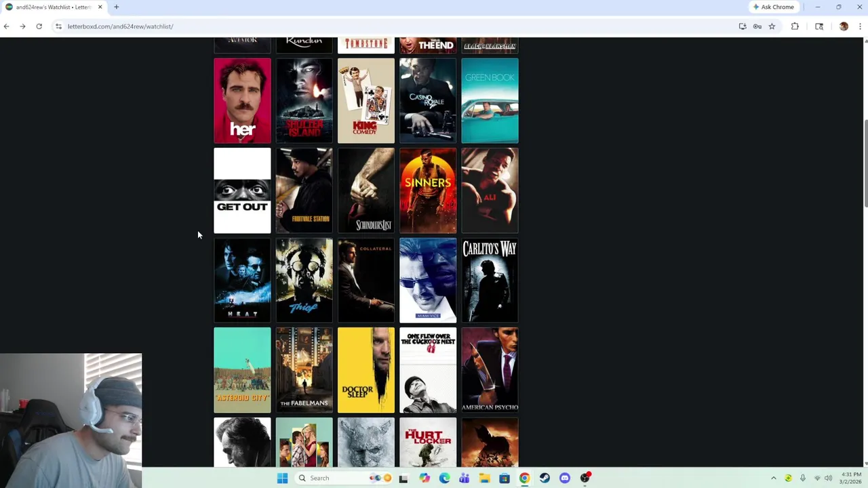This screenshot has height=488, width=868.
Task: Open the clock showing 4:31 PM
Action: tap(850, 478)
